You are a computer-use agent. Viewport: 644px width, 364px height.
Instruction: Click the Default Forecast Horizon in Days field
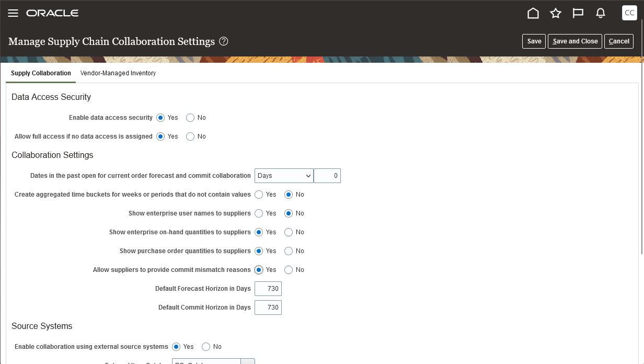click(x=268, y=289)
